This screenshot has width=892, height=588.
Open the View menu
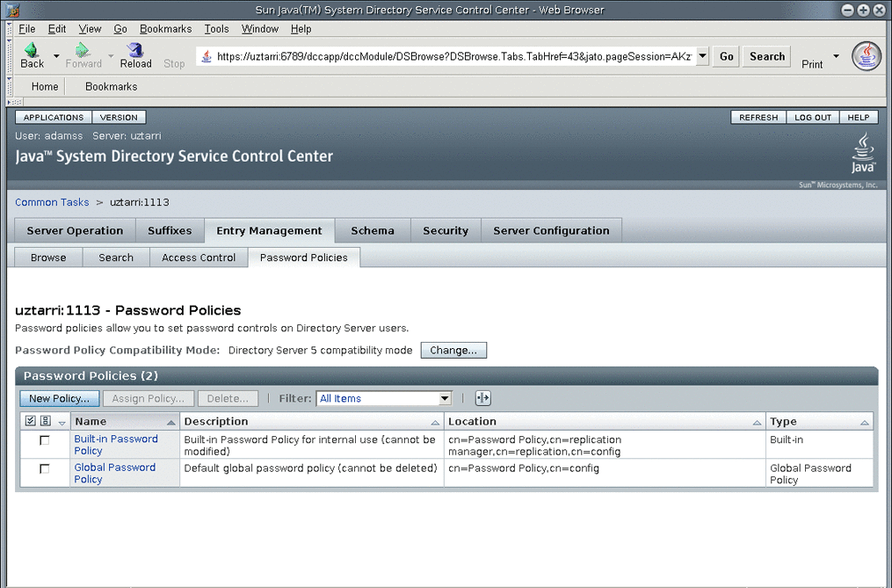pyautogui.click(x=90, y=28)
